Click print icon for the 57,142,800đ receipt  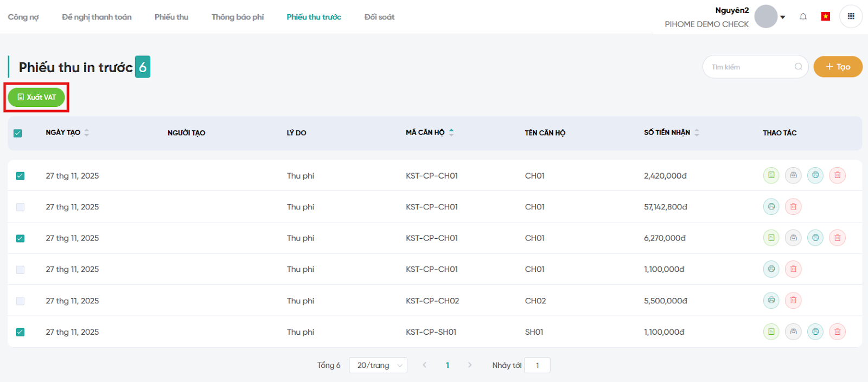771,207
